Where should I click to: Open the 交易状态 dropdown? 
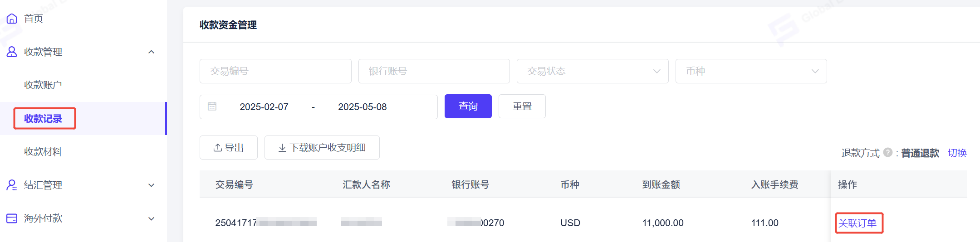point(593,71)
